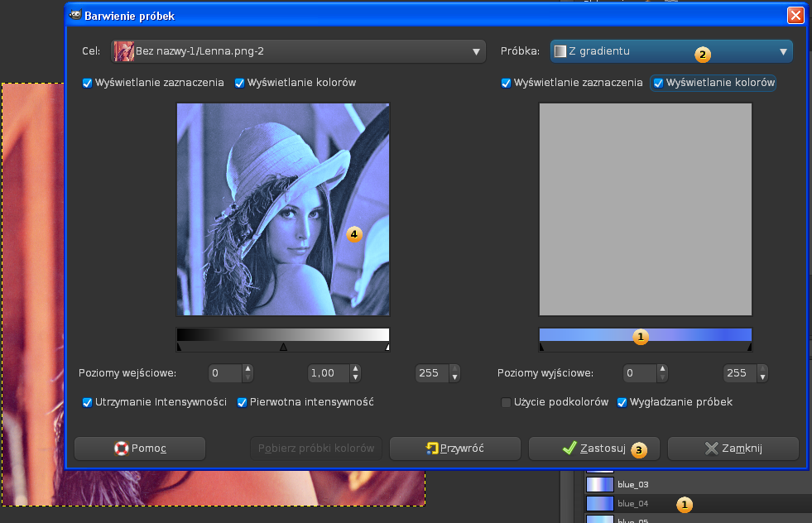812x523 pixels.
Task: Click Pobierz próbki kolorów button
Action: click(x=316, y=449)
